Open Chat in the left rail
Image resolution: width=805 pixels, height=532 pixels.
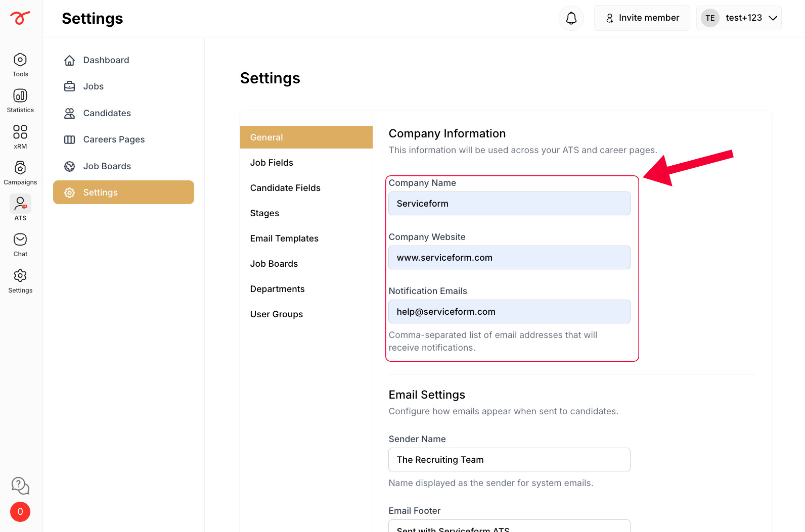(20, 245)
